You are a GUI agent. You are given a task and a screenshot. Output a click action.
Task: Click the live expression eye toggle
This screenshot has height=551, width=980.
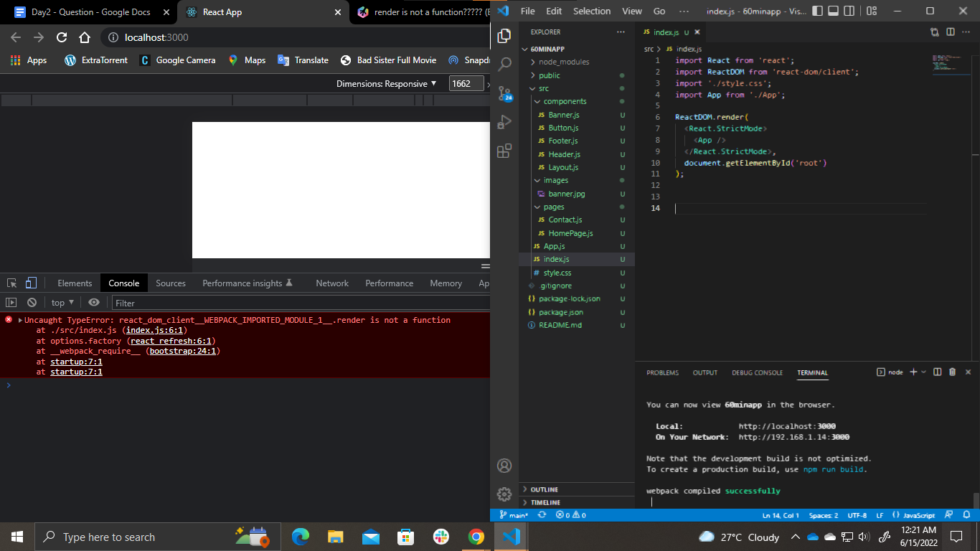tap(93, 302)
